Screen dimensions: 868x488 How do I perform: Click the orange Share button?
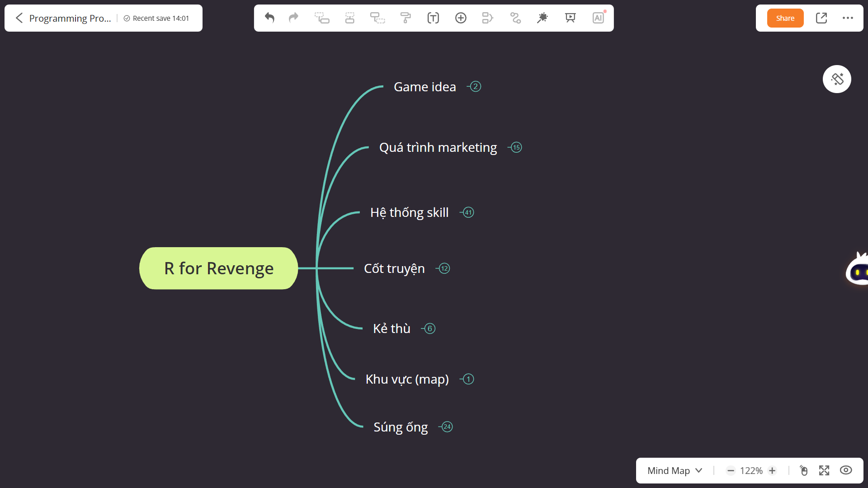785,18
